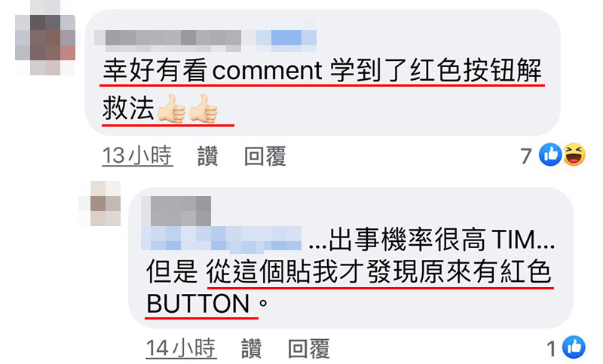603x364 pixels.
Task: Click the blue blurred badge beside the top commenter's name
Action: click(286, 41)
